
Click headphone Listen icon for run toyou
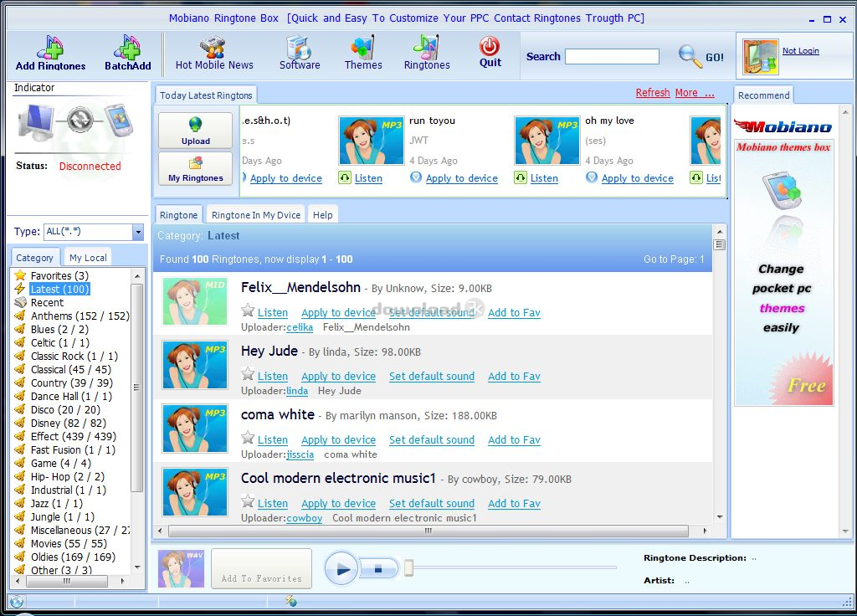344,177
